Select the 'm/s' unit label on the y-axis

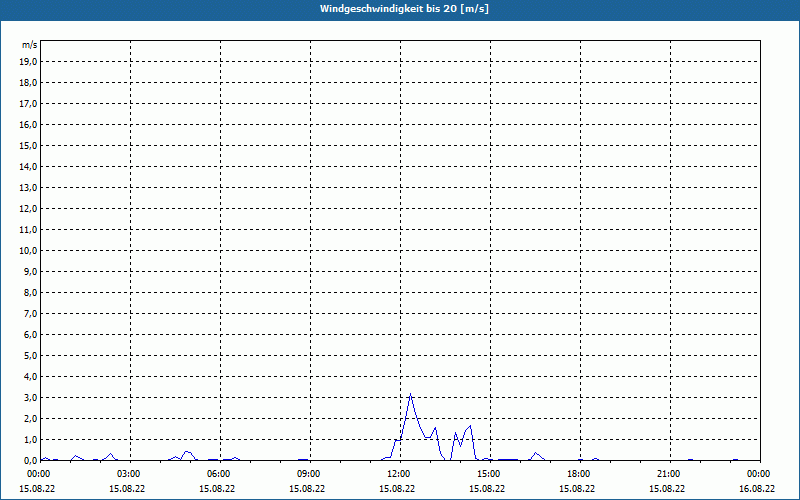tap(30, 45)
